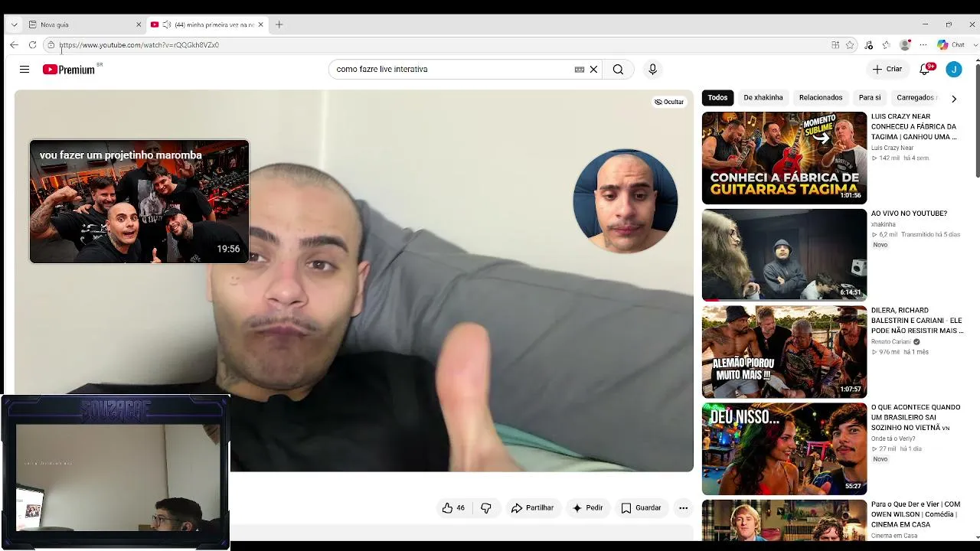Like the video with thumbs up
980x551 pixels.
(453, 508)
